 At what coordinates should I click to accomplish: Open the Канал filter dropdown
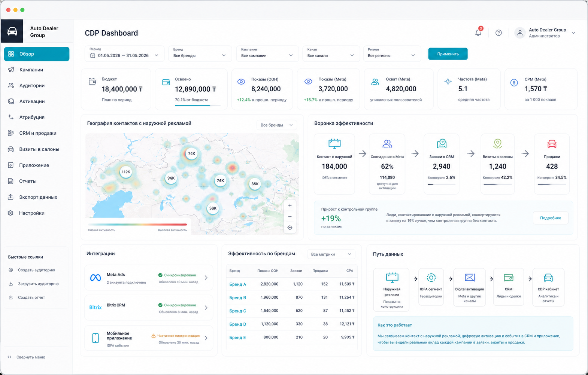[x=331, y=54]
